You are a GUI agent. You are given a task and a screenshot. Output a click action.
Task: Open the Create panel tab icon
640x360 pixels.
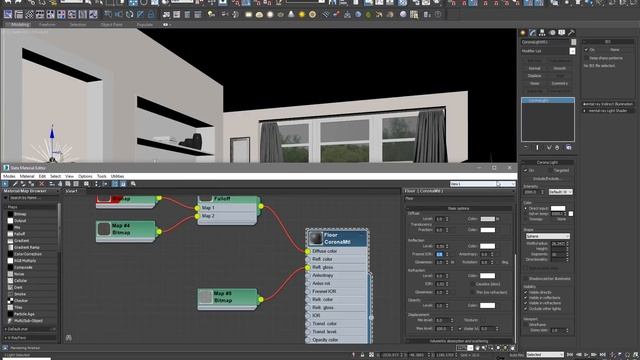[x=523, y=33]
